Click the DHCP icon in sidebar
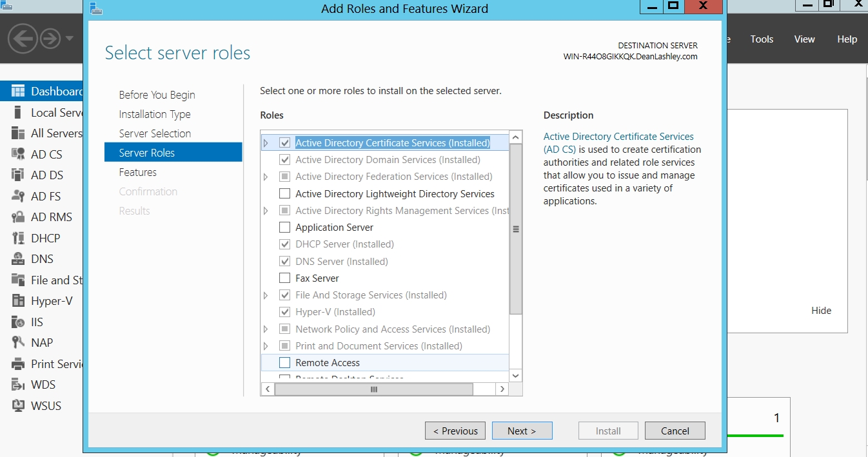 [18, 238]
